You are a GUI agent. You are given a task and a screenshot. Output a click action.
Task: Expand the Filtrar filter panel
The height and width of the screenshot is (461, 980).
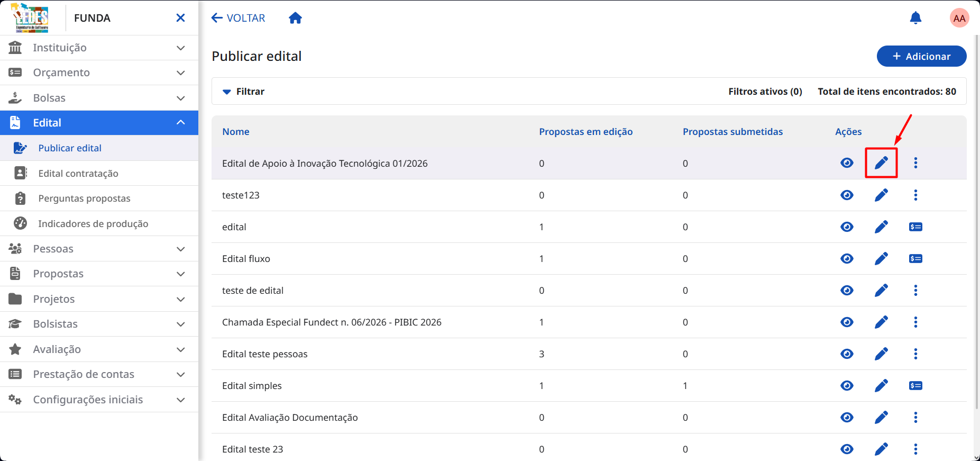[243, 92]
